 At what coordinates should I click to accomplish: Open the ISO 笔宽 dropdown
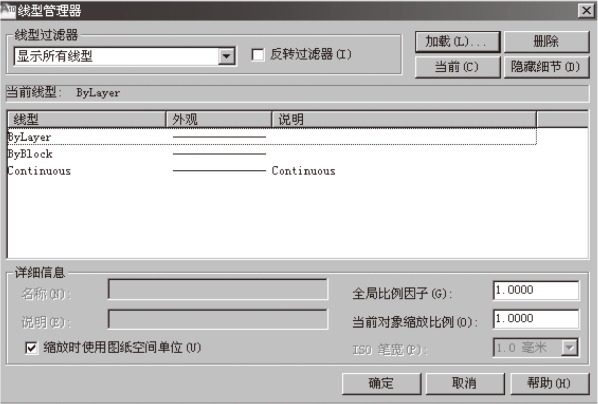pos(570,348)
